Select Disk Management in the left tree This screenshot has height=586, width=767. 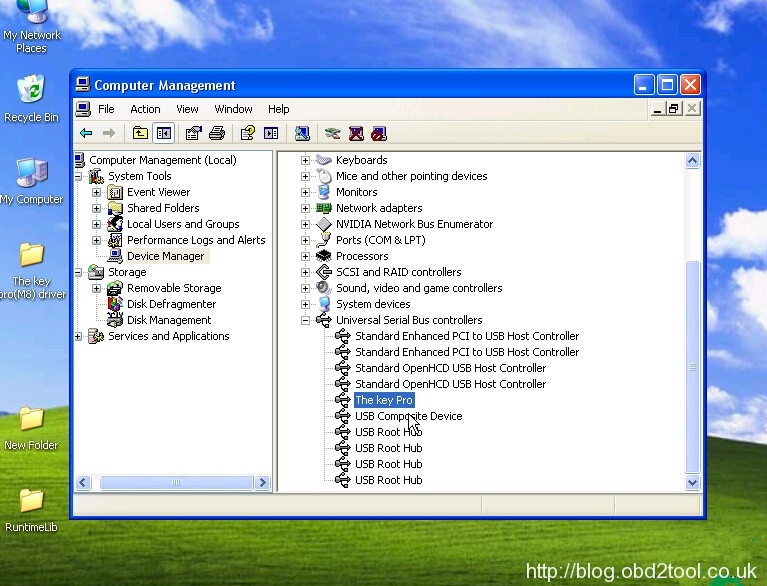point(168,320)
